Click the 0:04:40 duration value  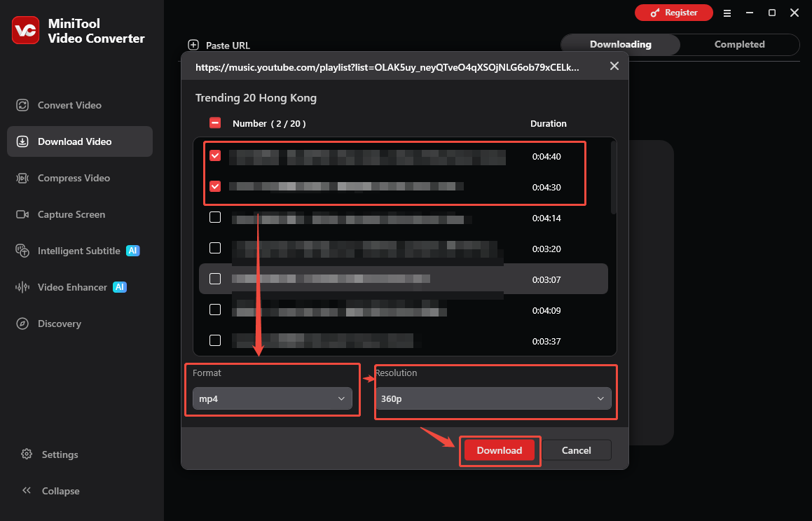tap(546, 156)
